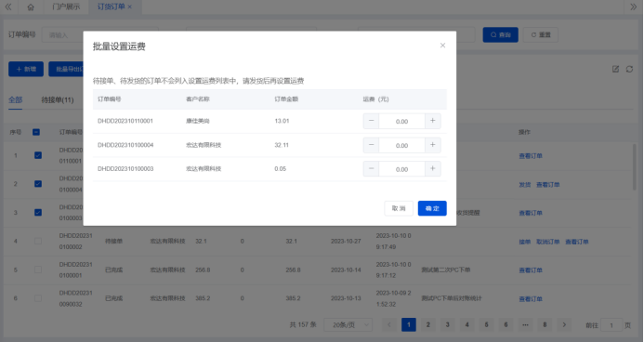Open 查看订单 link in row 3
This screenshot has width=644, height=342.
pyautogui.click(x=531, y=213)
